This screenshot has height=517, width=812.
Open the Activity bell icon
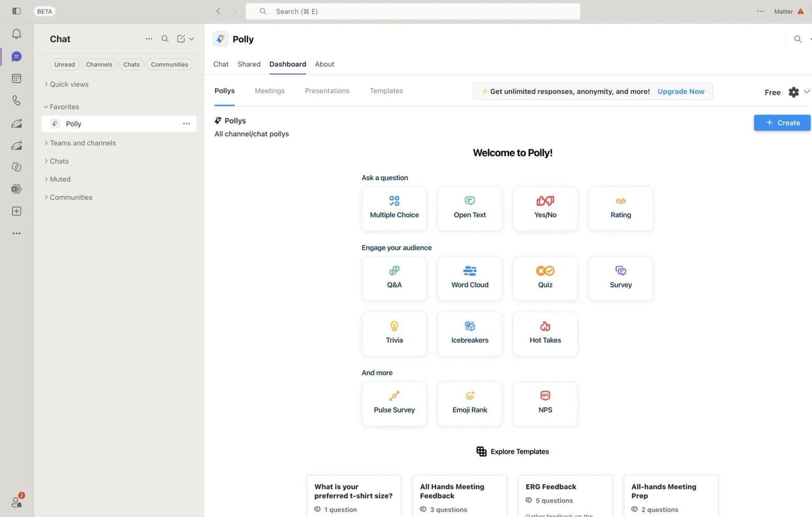[x=17, y=35]
